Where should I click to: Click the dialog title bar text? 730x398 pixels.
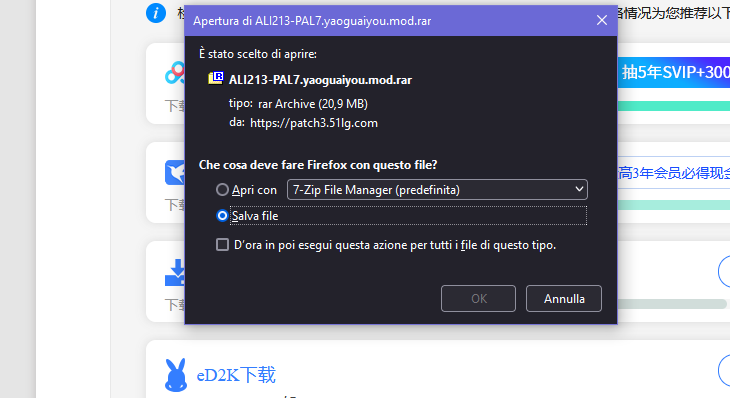pyautogui.click(x=312, y=21)
